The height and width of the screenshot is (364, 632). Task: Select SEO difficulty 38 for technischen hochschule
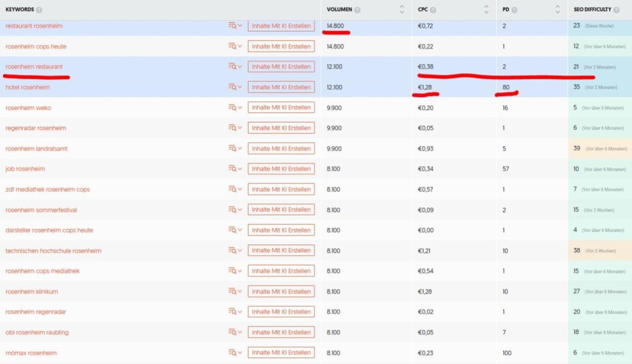(577, 251)
